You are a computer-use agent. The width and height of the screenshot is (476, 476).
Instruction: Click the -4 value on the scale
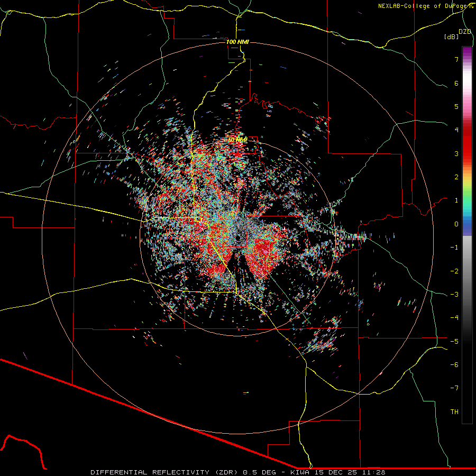[x=454, y=317]
